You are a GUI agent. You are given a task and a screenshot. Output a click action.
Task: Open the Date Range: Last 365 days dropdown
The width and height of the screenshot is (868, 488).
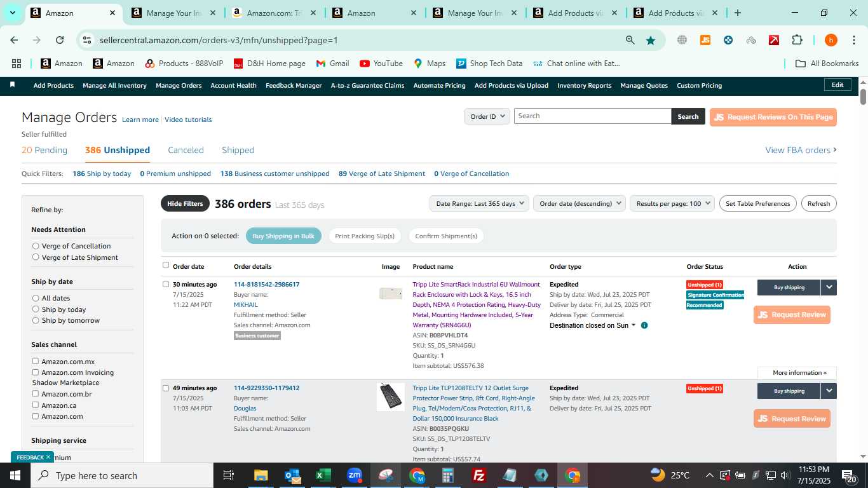point(479,204)
